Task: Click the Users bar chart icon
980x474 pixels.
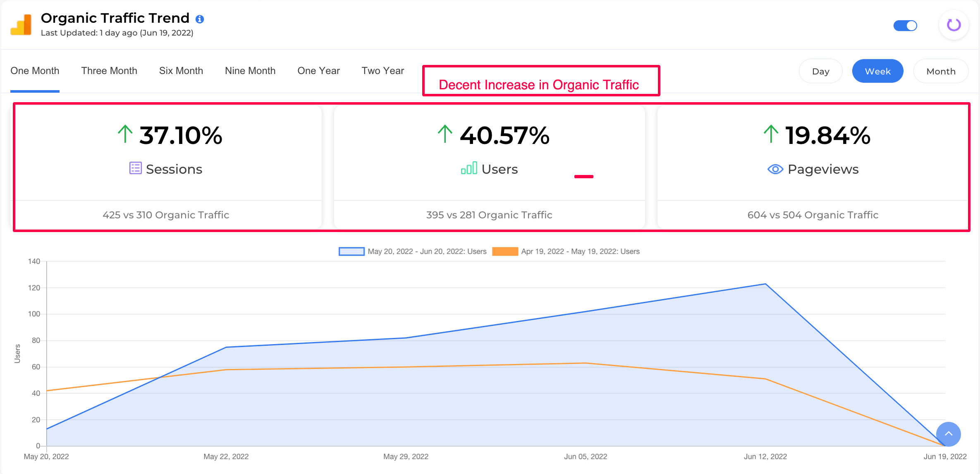Action: tap(469, 168)
